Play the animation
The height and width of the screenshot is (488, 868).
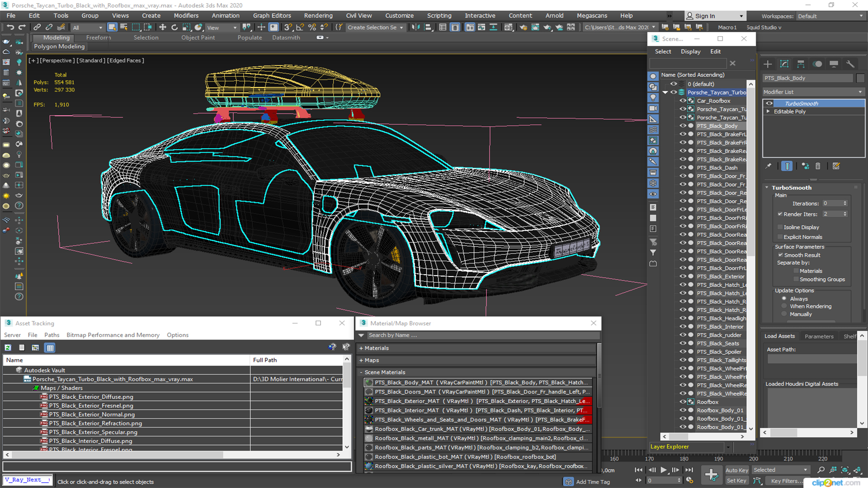tap(663, 470)
